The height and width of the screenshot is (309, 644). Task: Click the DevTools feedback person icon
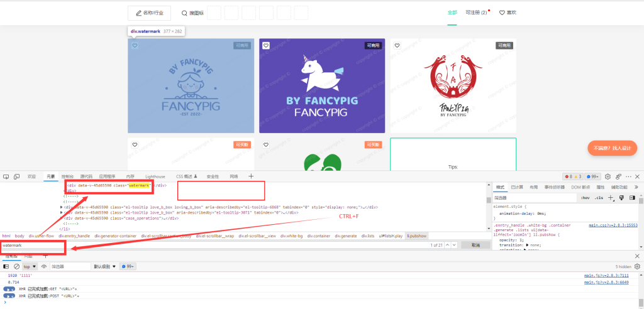pos(619,176)
